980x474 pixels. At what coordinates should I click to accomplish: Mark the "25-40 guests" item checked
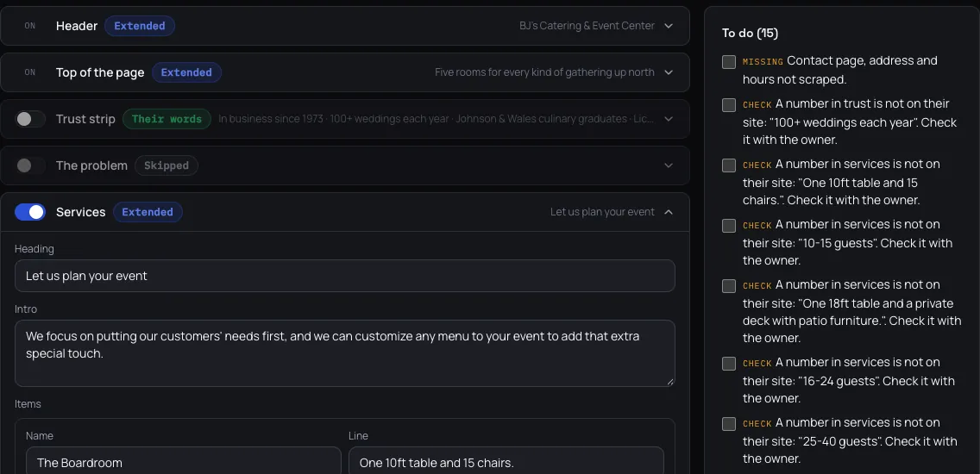(x=729, y=424)
